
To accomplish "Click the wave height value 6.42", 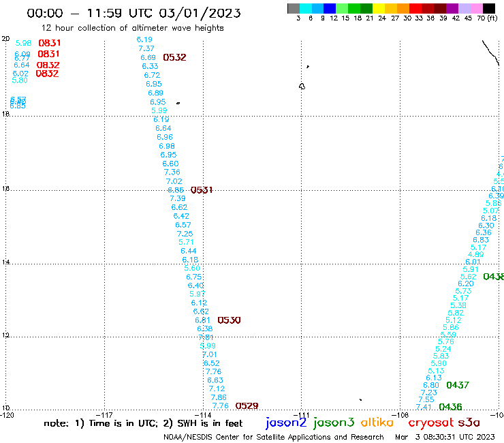I will pyautogui.click(x=181, y=216).
